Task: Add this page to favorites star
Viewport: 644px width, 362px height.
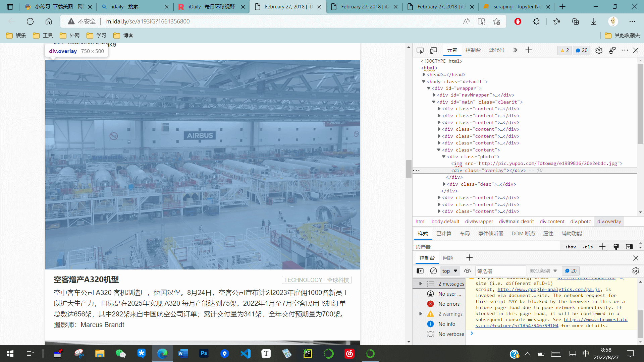Action: (497, 21)
